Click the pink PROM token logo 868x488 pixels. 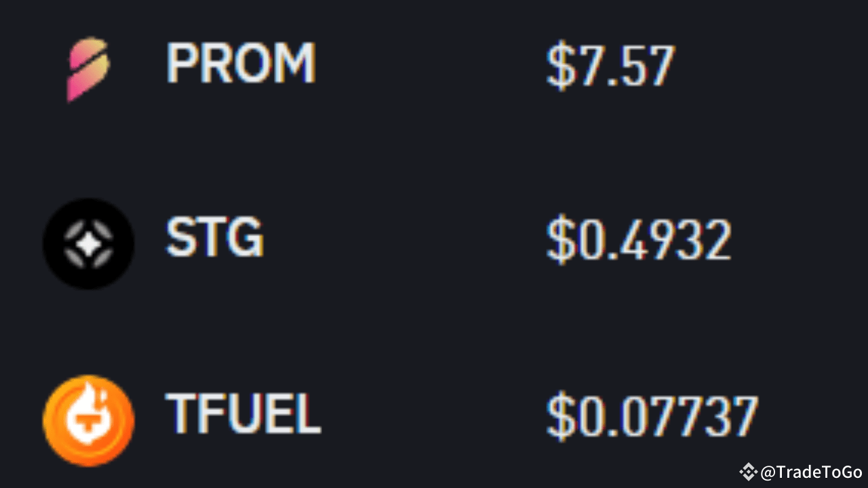coord(88,69)
